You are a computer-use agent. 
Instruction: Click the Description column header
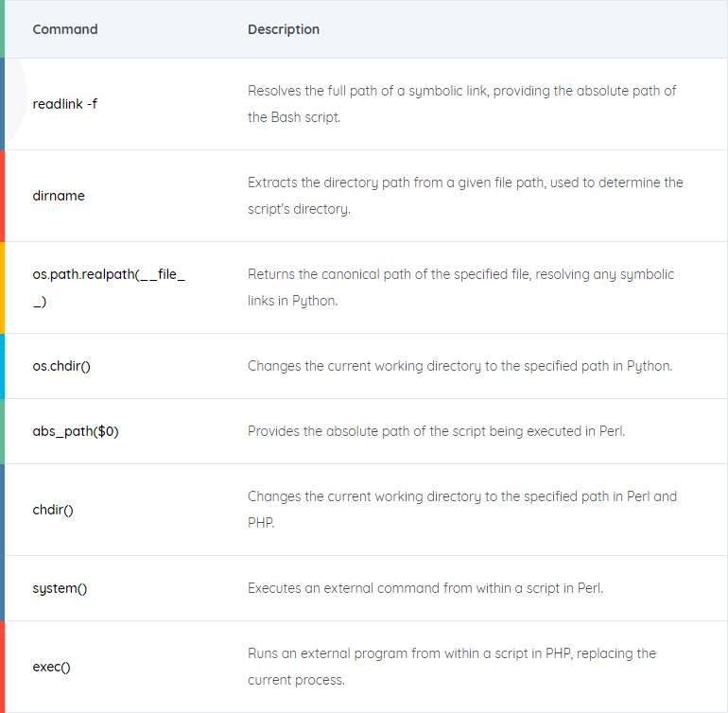(x=284, y=29)
